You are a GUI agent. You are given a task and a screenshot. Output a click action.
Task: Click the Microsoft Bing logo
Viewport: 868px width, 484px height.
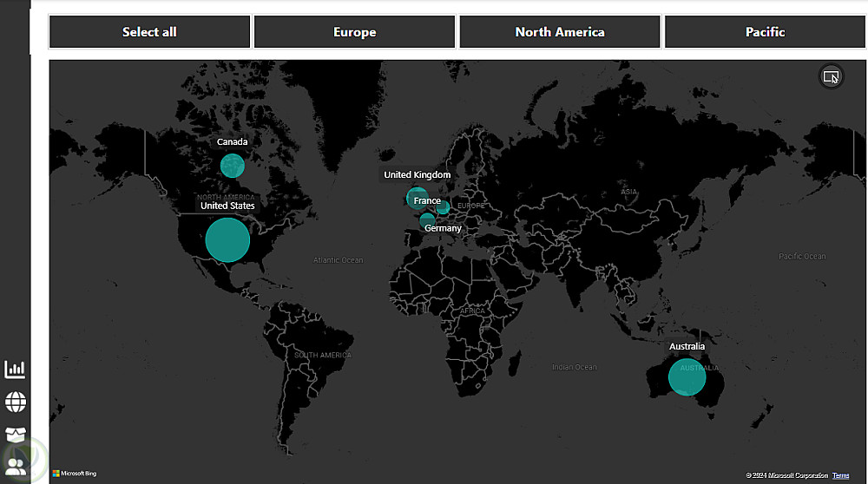tap(75, 474)
